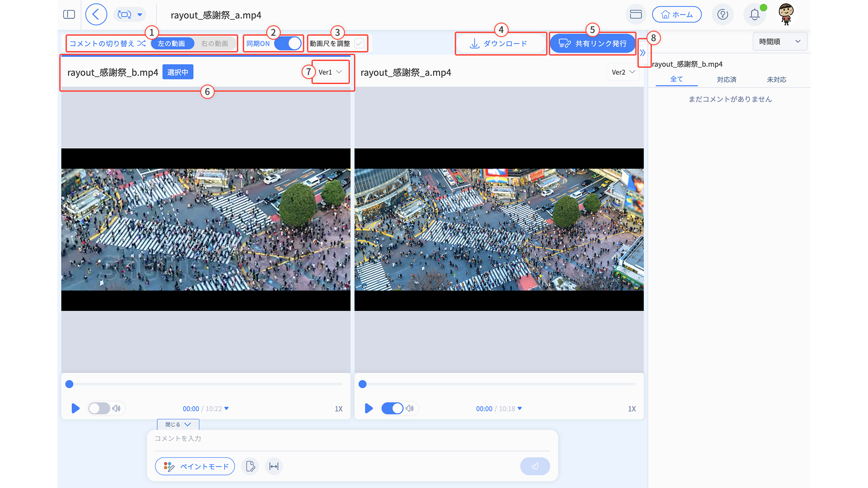The width and height of the screenshot is (868, 488).
Task: Click the send comment paper plane button
Action: click(x=535, y=466)
